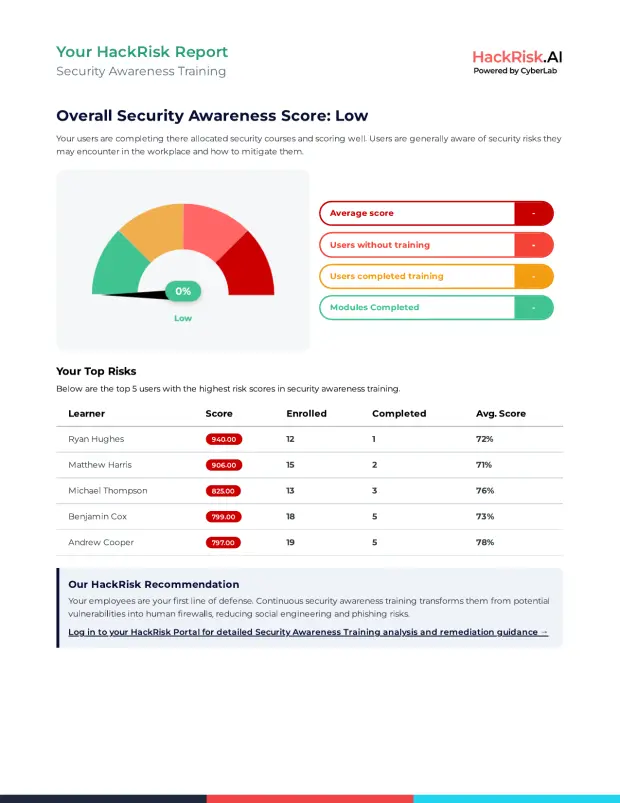
Task: Click the Your Top Risks heading
Action: (x=96, y=371)
